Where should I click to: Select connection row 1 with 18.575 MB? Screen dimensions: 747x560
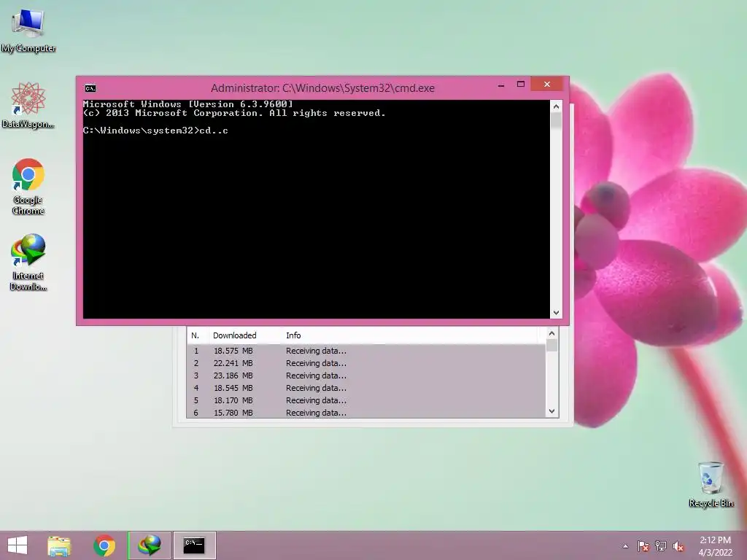(x=366, y=351)
